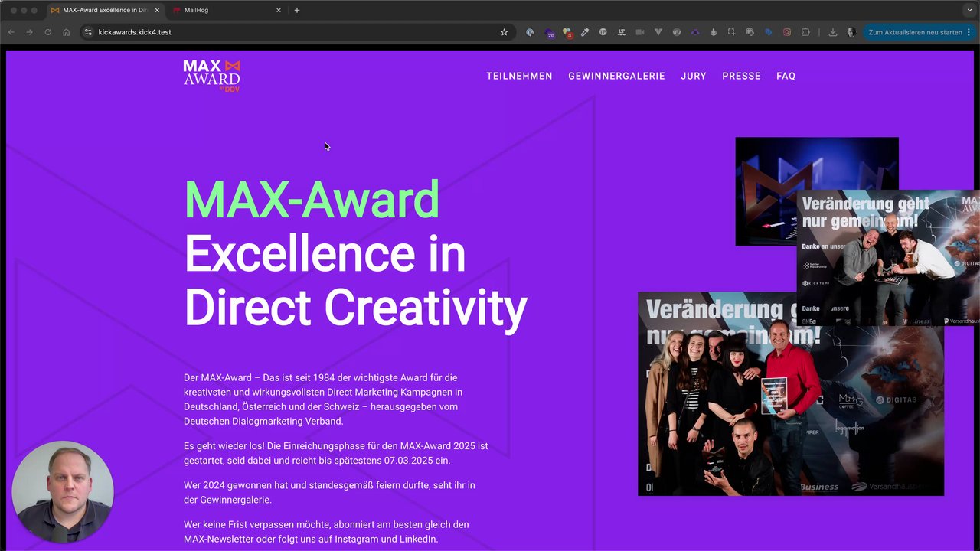This screenshot has height=551, width=980.
Task: Click 'Zum Aktualisieren neu starten' button
Action: tap(915, 32)
